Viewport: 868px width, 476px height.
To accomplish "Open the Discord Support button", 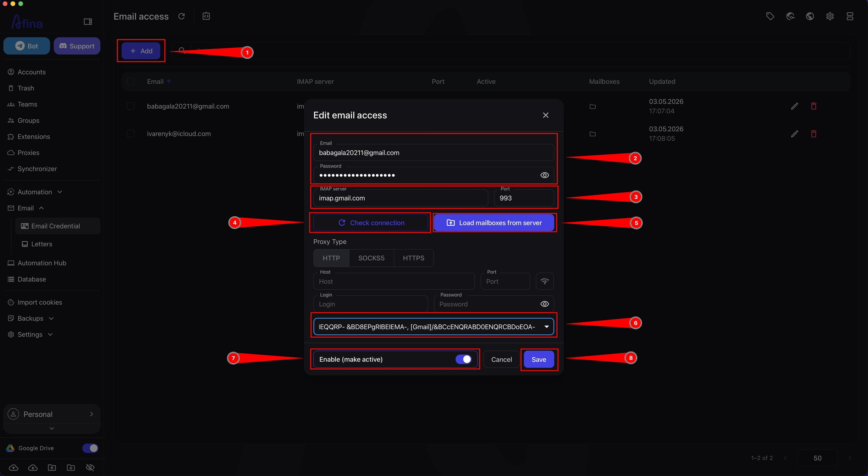I will pyautogui.click(x=77, y=46).
